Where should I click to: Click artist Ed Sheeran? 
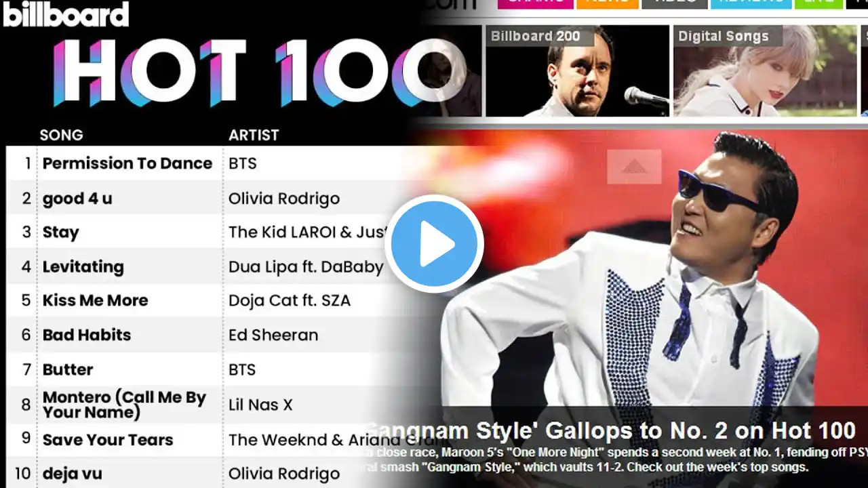273,335
